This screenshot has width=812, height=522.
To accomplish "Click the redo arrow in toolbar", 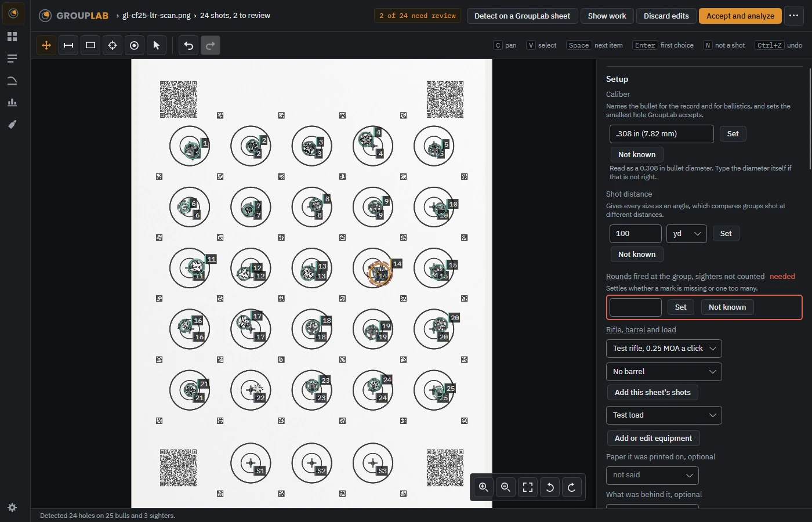I will (211, 45).
